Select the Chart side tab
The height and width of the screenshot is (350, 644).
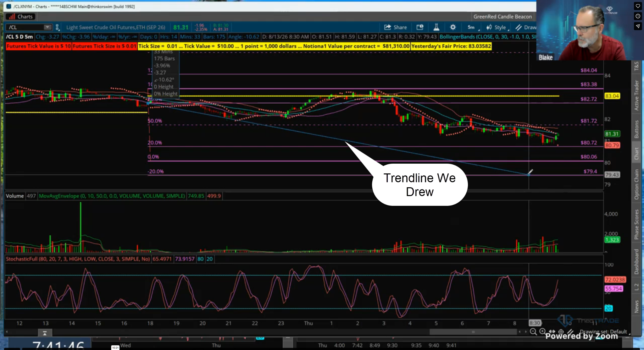click(636, 154)
